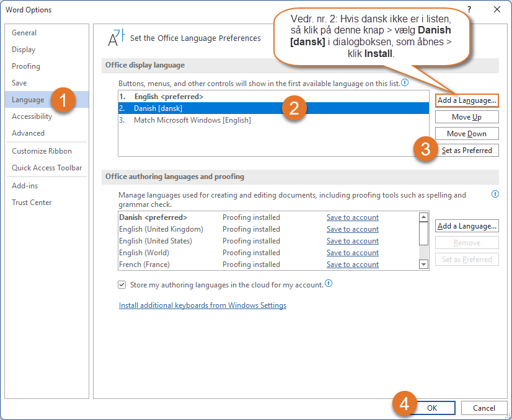
Task: Click info icon beside display language description
Action: point(405,82)
